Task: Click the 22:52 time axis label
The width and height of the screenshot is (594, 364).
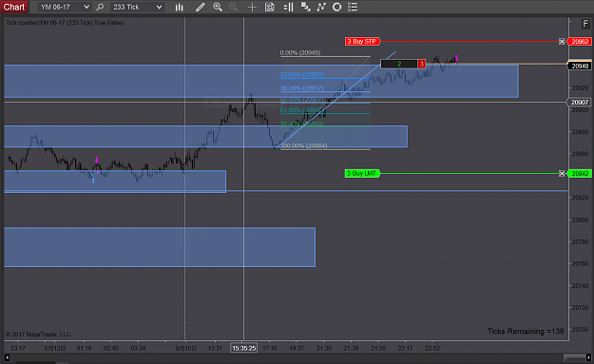Action: click(x=432, y=348)
